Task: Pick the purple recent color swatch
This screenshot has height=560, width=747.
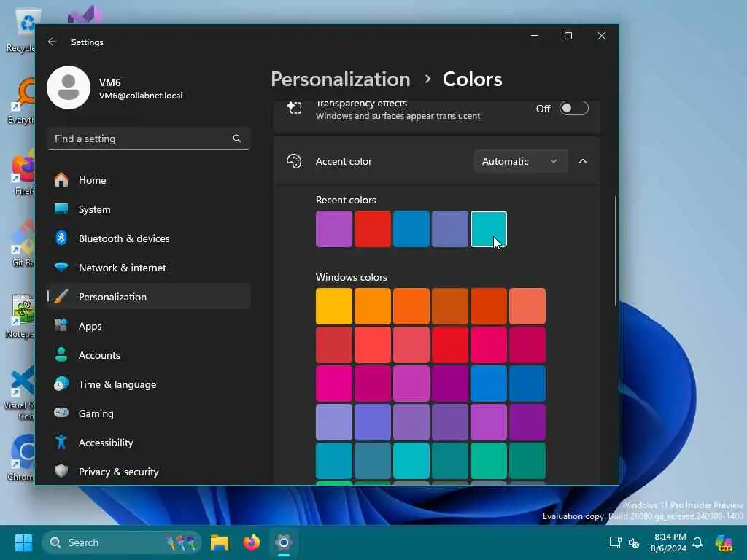Action: [x=334, y=229]
